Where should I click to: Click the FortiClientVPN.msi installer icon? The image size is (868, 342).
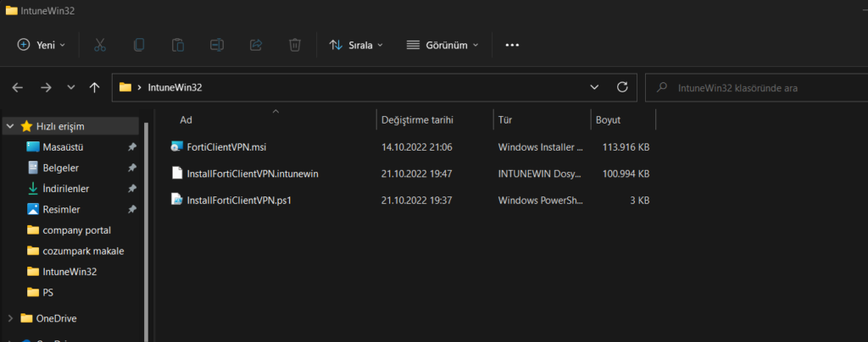pyautogui.click(x=176, y=147)
